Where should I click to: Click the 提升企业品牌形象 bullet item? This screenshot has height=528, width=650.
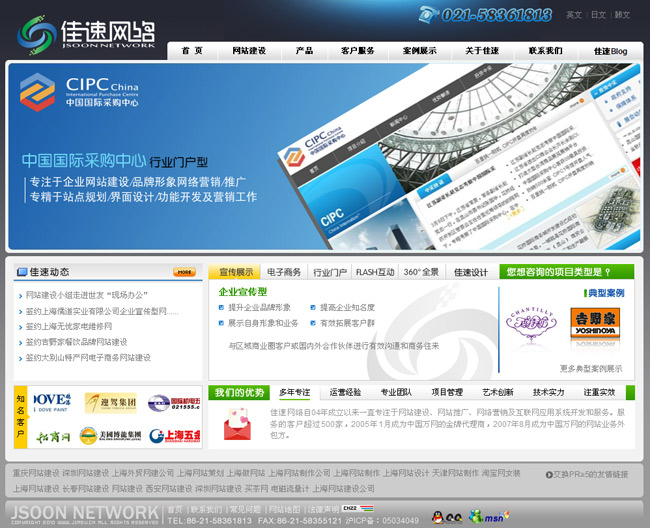click(x=259, y=308)
